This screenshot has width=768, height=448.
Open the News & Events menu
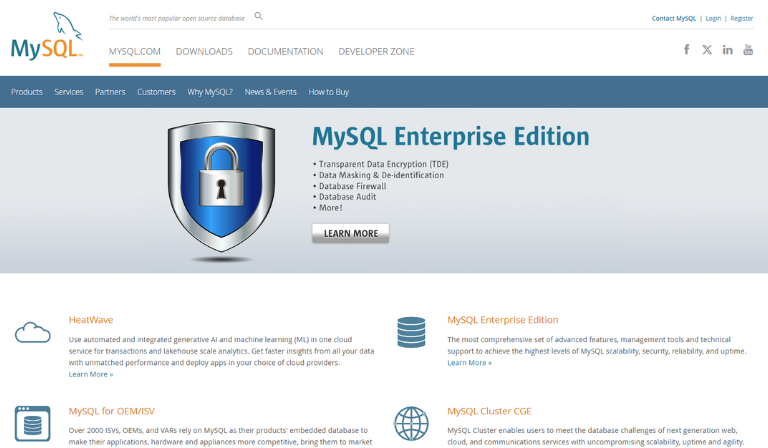(x=270, y=92)
